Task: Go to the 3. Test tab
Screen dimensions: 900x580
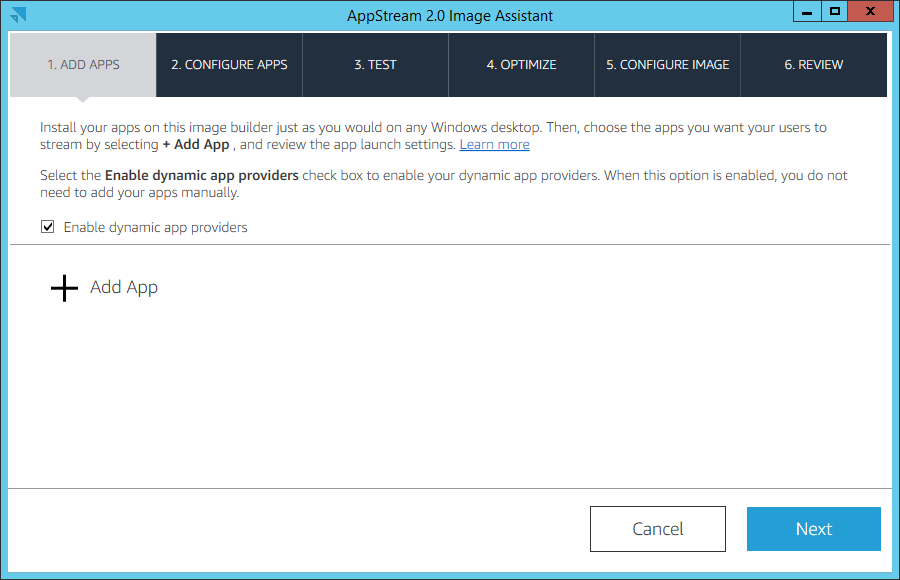Action: (375, 65)
